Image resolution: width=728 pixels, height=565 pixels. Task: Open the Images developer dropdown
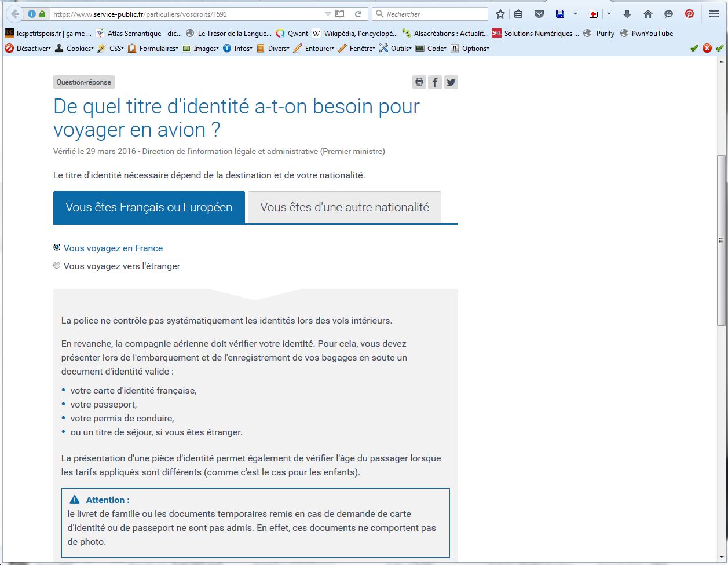(201, 49)
